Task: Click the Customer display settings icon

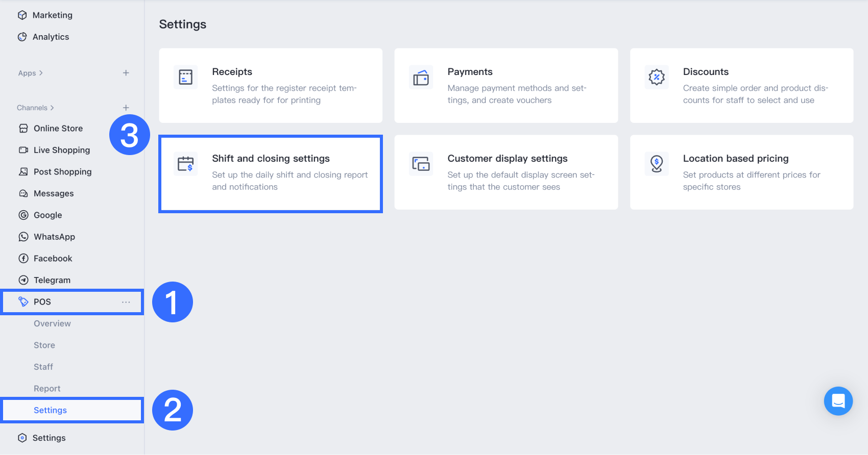Action: [421, 164]
